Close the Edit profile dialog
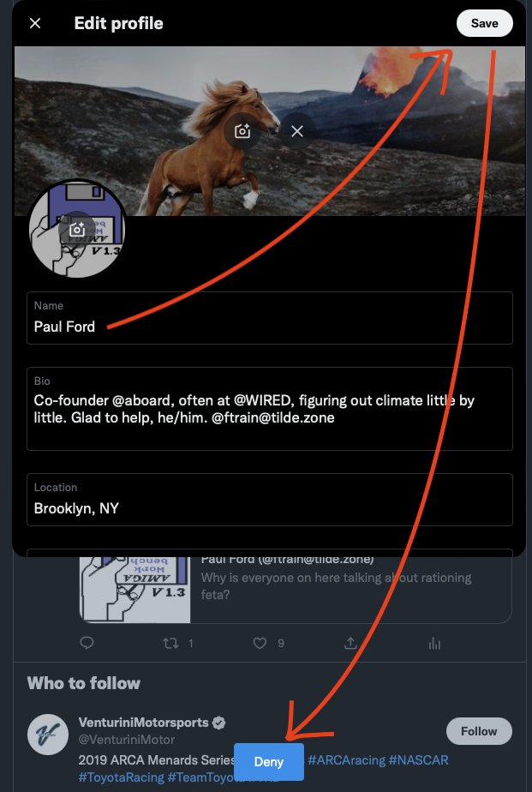532x792 pixels. [34, 23]
